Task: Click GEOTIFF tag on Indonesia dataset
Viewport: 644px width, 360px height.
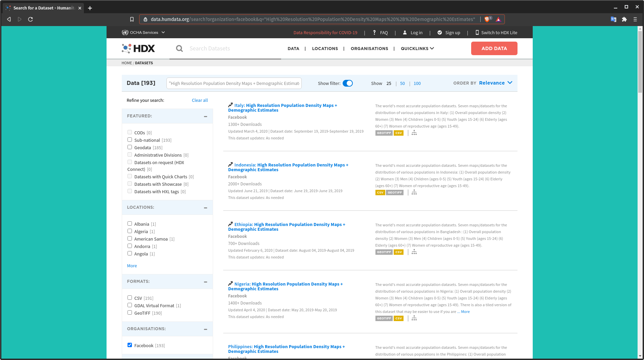Action: 395,193
